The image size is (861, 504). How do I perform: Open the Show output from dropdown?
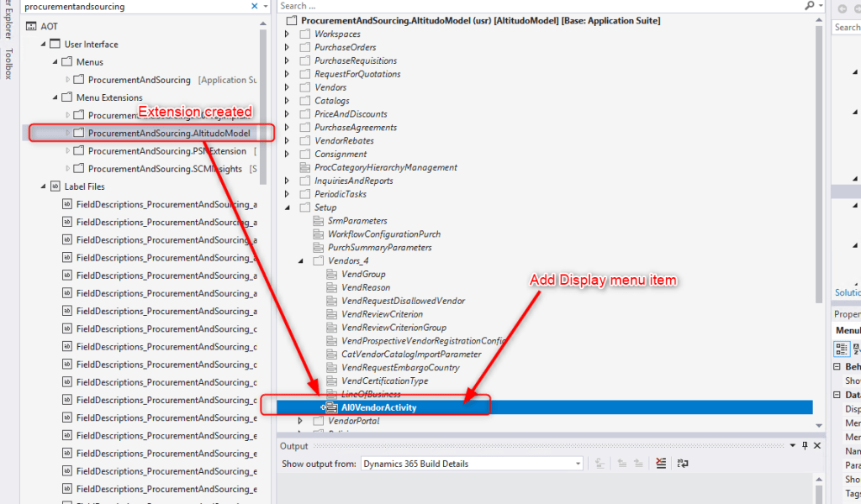577,464
